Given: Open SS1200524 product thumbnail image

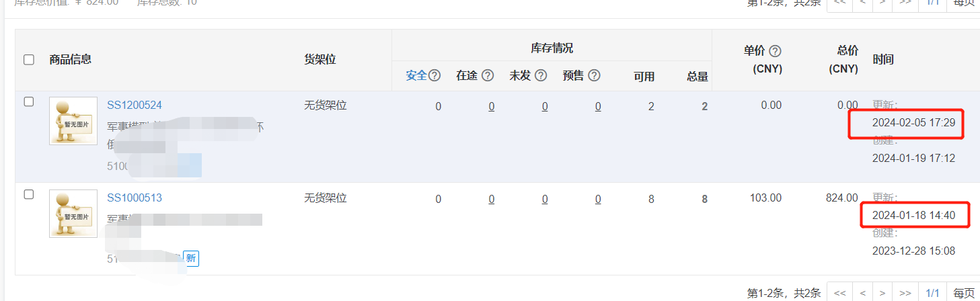Looking at the screenshot, I should [73, 121].
